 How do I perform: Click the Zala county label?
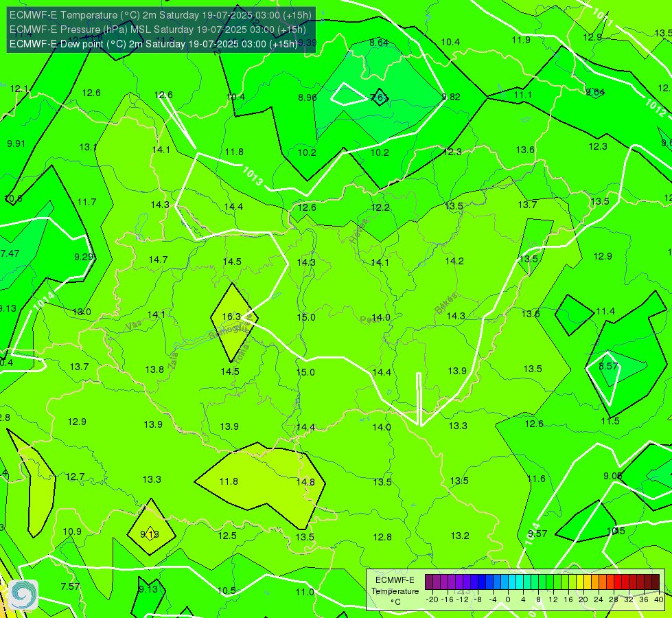click(173, 360)
